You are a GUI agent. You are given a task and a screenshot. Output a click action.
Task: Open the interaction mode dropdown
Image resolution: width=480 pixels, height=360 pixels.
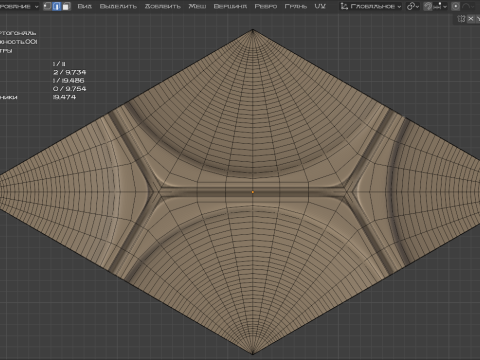coord(19,6)
